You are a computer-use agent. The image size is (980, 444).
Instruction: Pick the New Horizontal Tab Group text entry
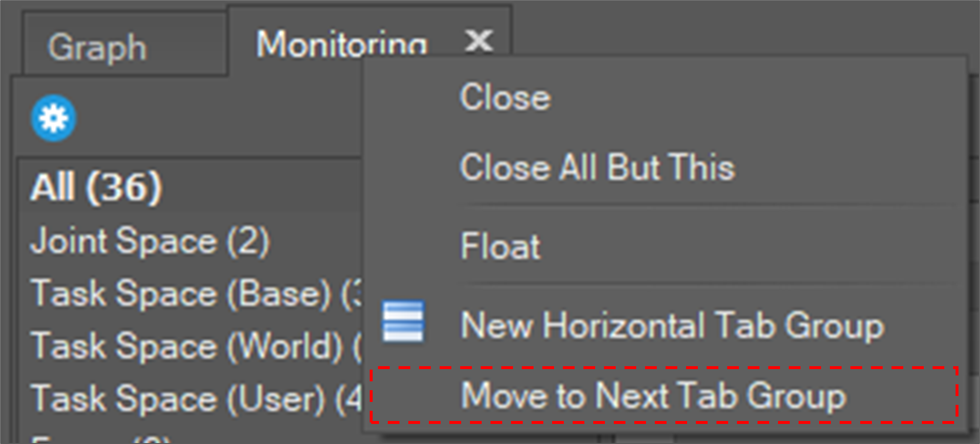[672, 325]
